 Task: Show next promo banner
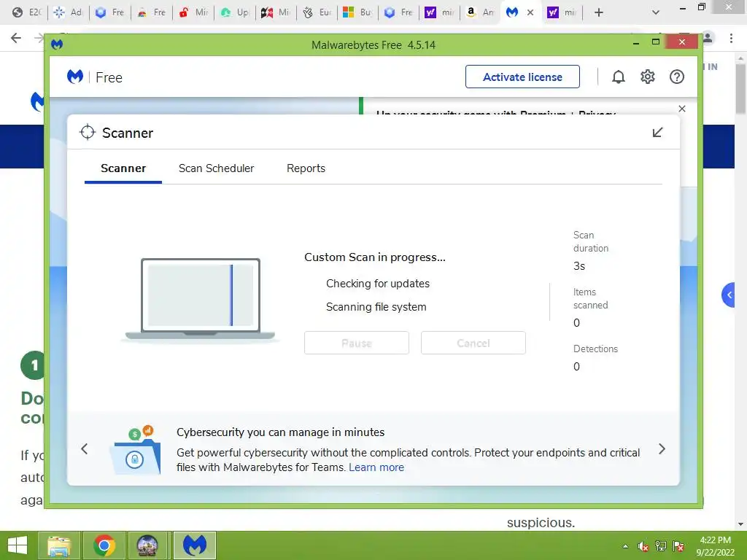point(662,448)
